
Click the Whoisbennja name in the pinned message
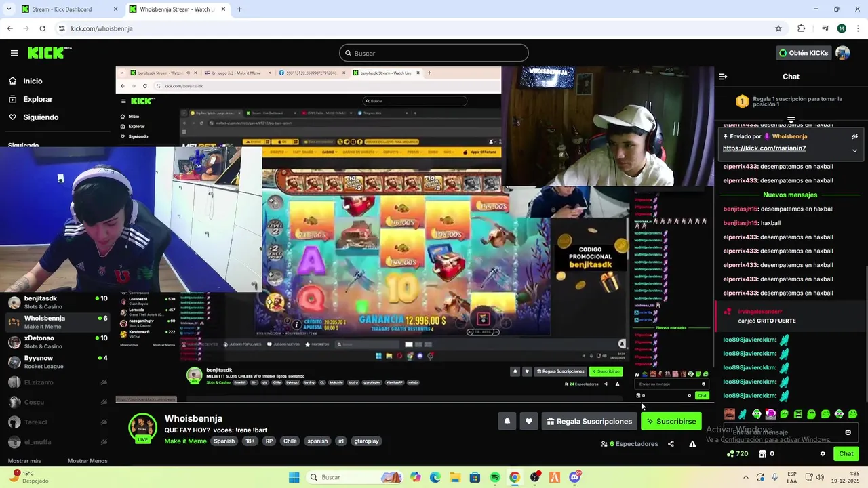click(x=789, y=136)
